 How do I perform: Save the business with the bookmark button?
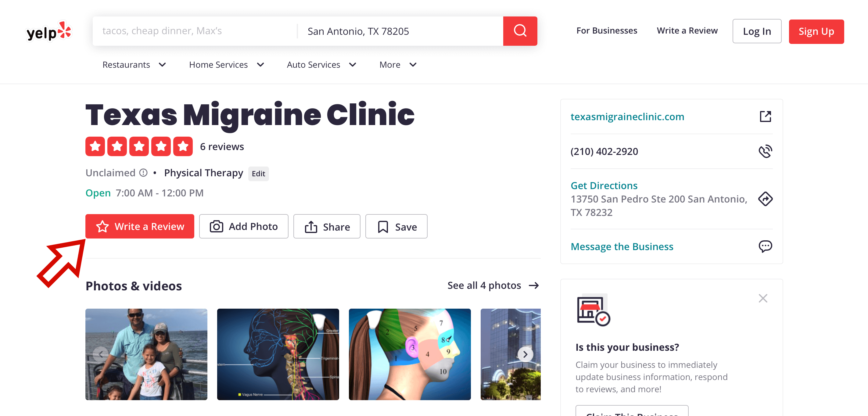click(x=396, y=226)
